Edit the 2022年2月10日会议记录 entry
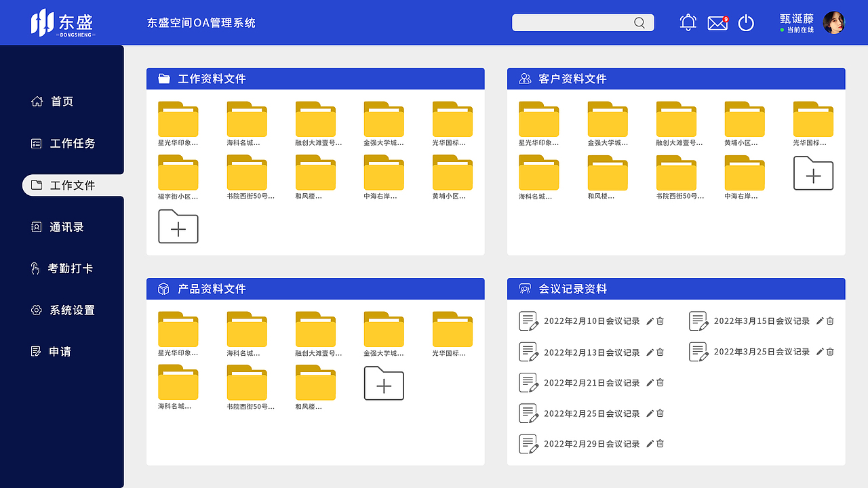The image size is (868, 488). coord(650,321)
